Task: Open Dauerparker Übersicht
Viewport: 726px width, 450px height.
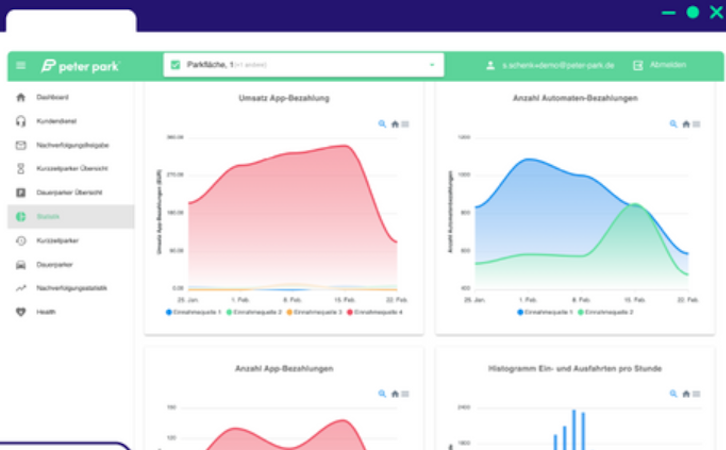Action: (69, 193)
